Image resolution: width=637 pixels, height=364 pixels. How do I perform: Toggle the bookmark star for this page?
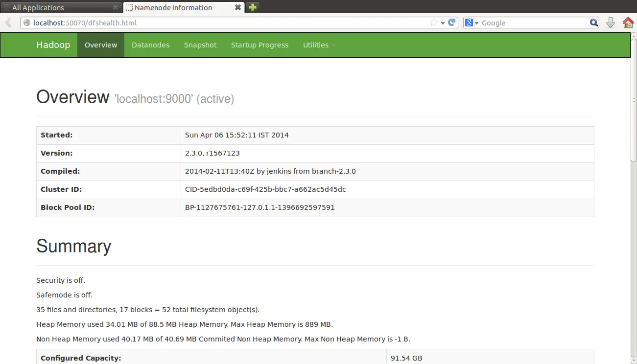click(x=434, y=22)
